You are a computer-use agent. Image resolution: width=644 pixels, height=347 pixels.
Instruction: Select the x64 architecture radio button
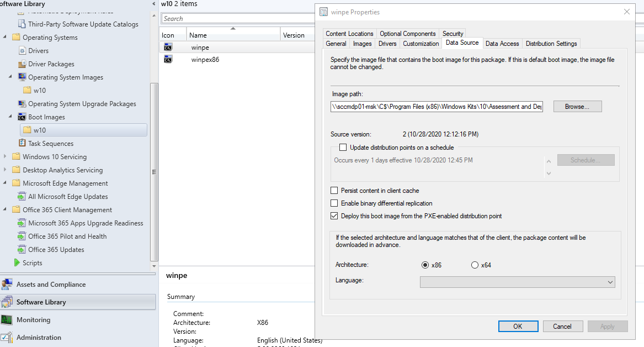475,265
